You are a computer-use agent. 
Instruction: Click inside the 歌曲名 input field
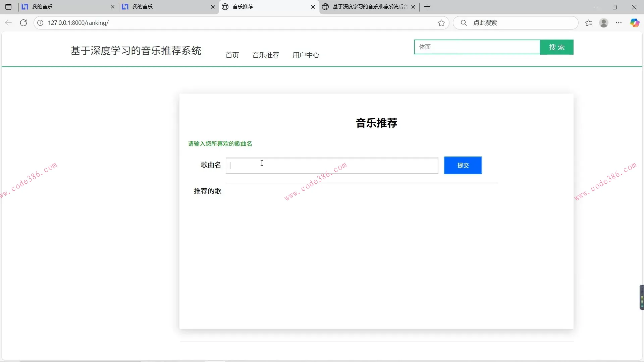tap(332, 165)
